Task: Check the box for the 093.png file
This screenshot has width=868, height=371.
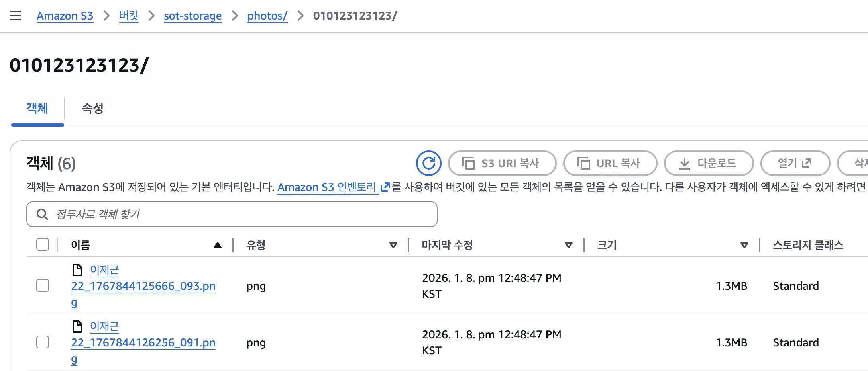Action: point(43,285)
